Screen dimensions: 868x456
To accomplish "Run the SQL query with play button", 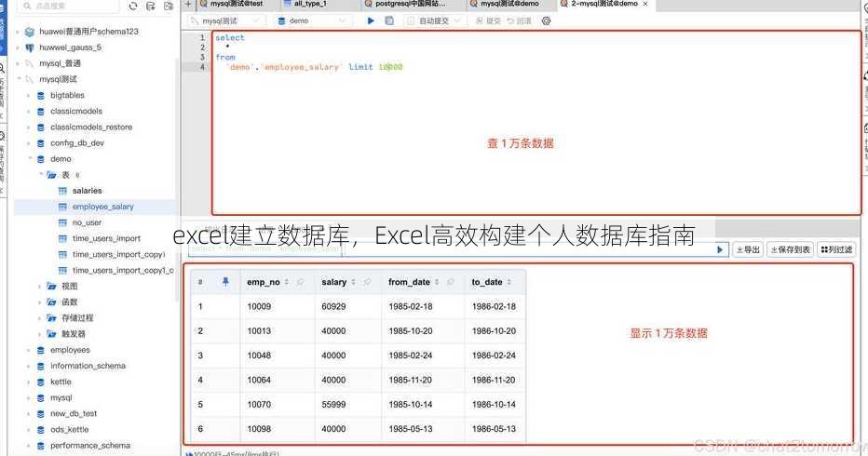I will 371,20.
